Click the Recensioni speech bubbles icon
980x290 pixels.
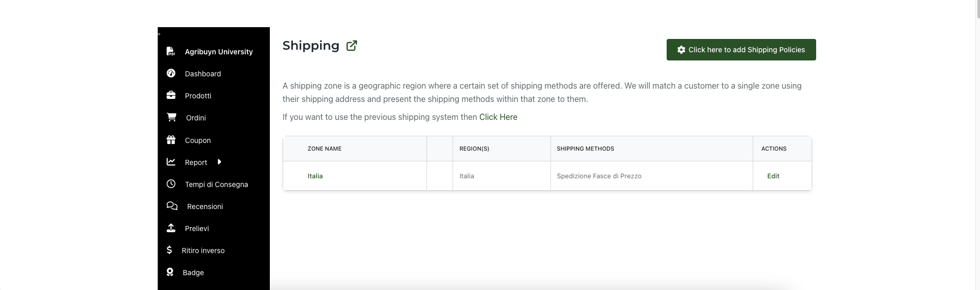click(x=172, y=206)
